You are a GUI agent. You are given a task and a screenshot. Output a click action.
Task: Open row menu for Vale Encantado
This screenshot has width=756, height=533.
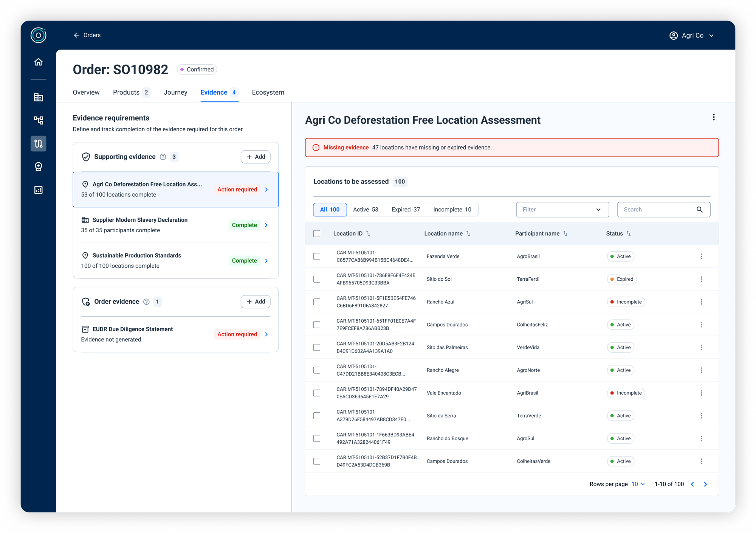point(701,393)
